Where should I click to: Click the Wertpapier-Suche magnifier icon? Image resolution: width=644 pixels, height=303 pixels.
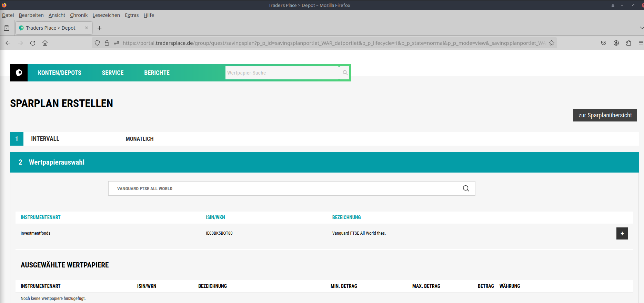(x=345, y=73)
